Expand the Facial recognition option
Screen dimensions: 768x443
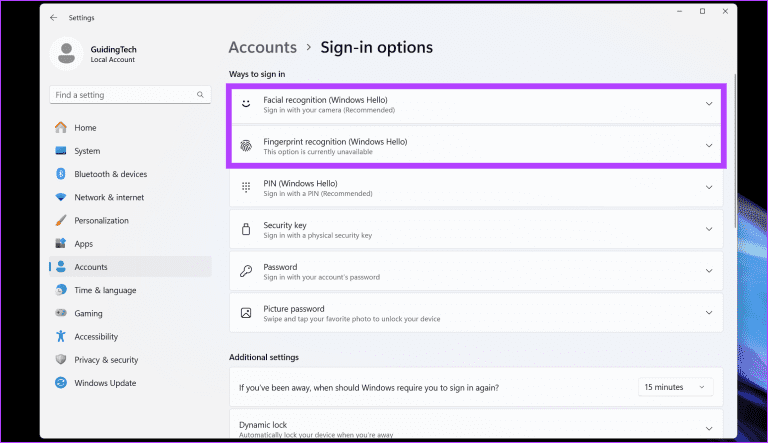tap(709, 104)
